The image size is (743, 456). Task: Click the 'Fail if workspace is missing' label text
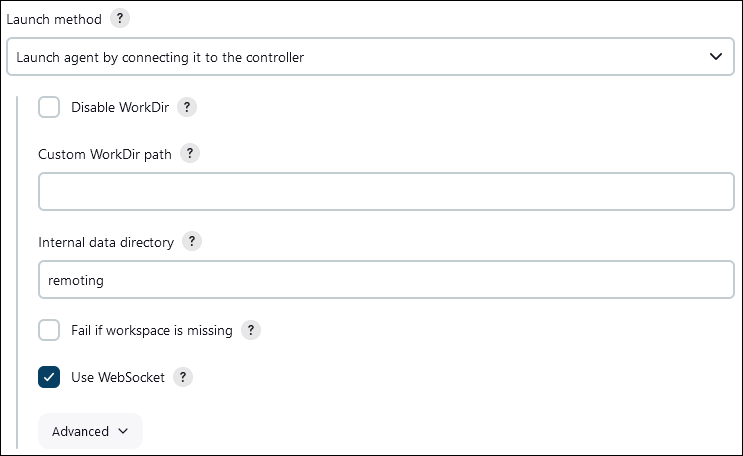[x=152, y=330]
